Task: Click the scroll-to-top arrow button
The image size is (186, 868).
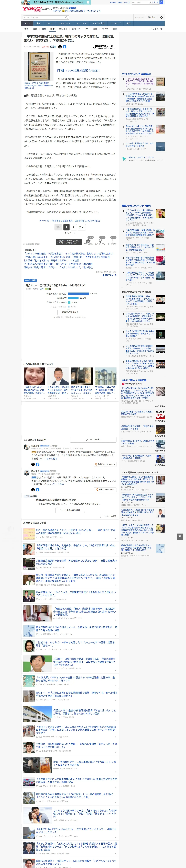Action: (180, 537)
